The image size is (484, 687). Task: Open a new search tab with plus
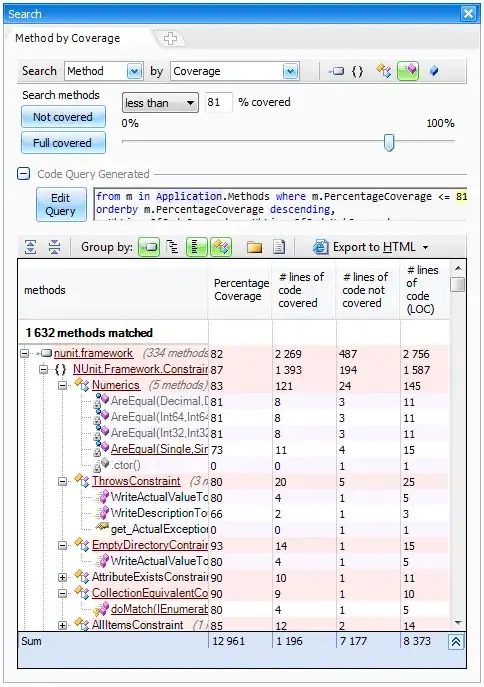pos(170,39)
